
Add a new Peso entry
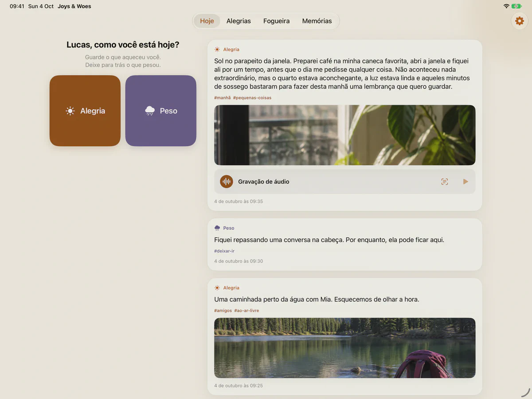161,111
